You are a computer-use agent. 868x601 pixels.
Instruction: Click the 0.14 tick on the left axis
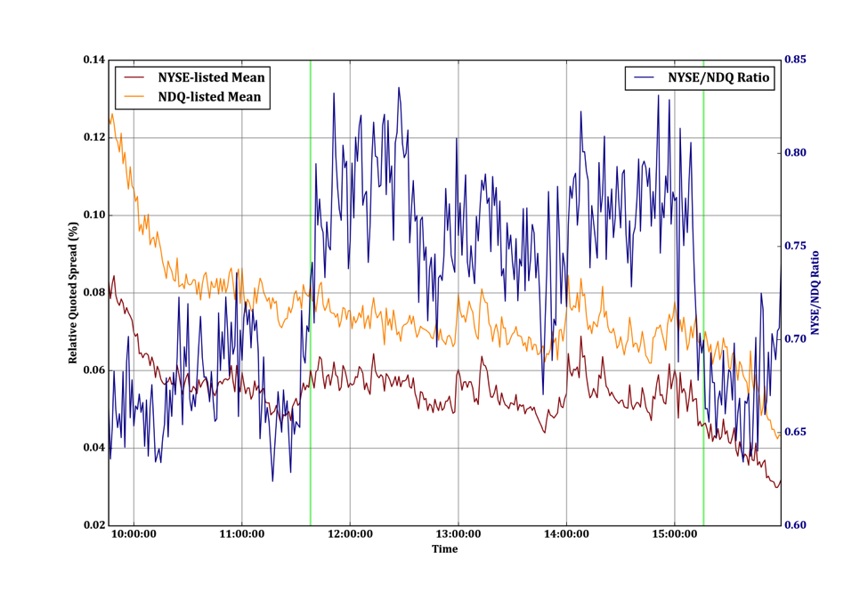tap(94, 61)
